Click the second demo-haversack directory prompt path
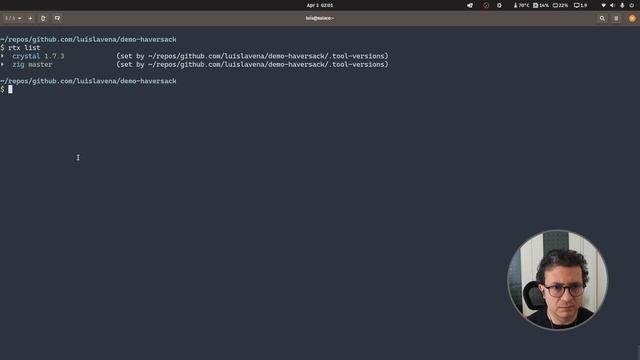Screen dimensions: 640x360 coord(88,81)
